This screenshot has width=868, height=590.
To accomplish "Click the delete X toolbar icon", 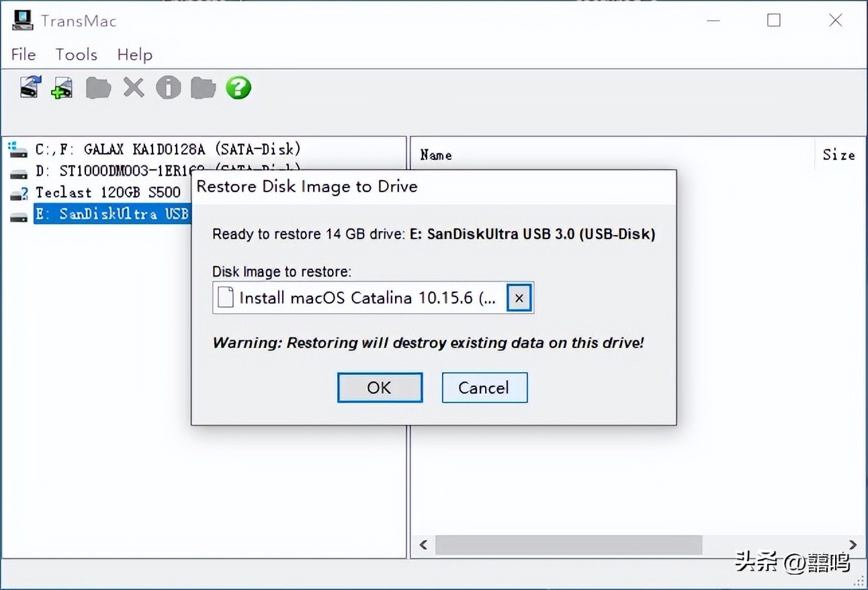I will point(133,87).
